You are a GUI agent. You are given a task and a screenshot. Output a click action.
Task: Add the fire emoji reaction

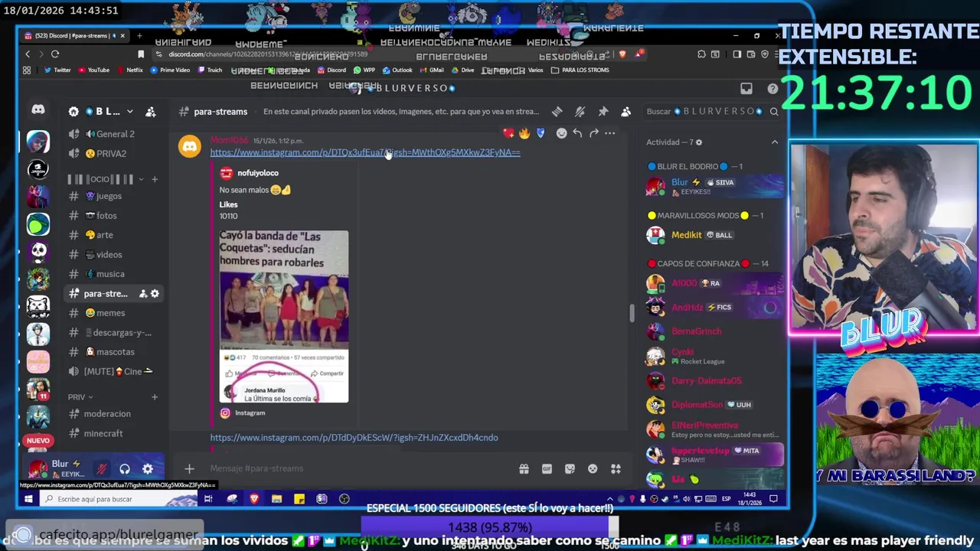(x=524, y=133)
